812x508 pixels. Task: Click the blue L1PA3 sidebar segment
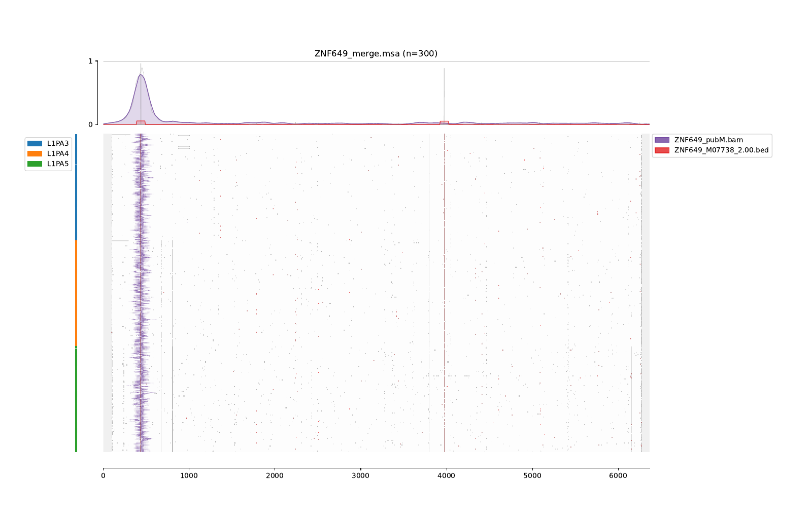pyautogui.click(x=76, y=187)
